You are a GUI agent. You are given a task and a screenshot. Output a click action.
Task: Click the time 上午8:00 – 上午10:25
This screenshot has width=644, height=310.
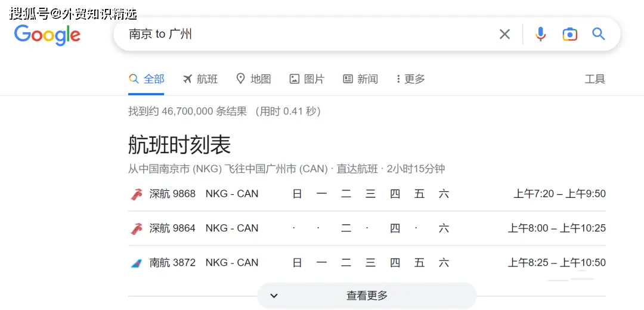click(557, 228)
